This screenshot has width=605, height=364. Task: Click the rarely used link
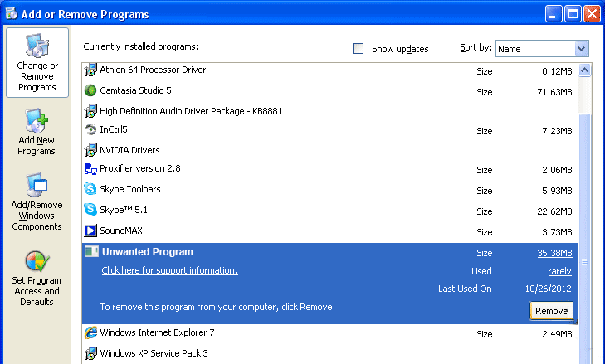click(559, 271)
